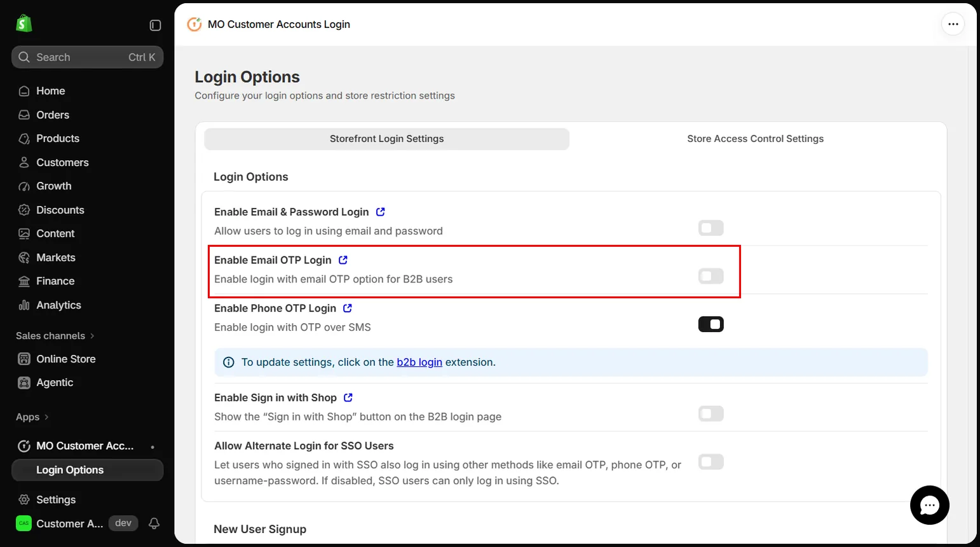Click the Search field in sidebar

(87, 57)
